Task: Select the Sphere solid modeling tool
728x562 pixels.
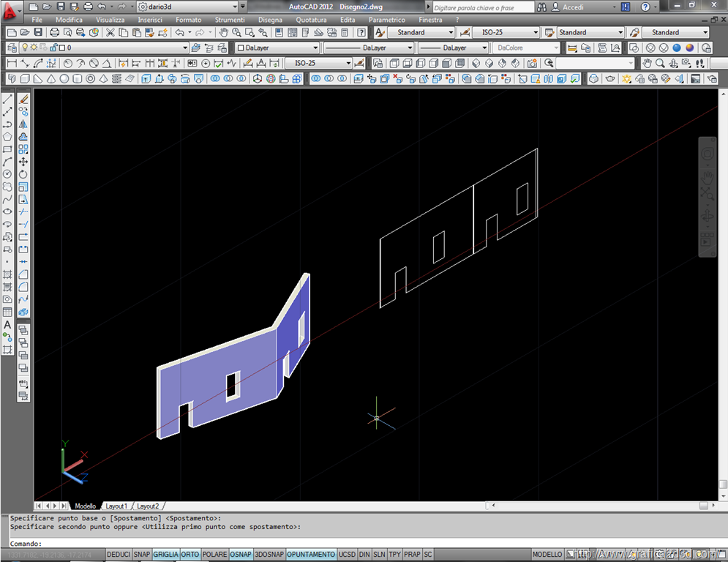Action: pyautogui.click(x=64, y=79)
